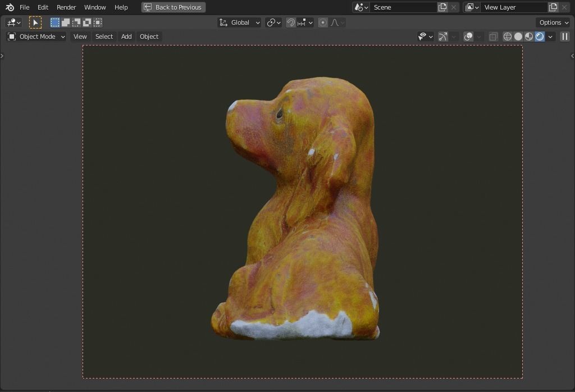
Task: Open the Global transform orientation dropdown
Action: [x=239, y=22]
